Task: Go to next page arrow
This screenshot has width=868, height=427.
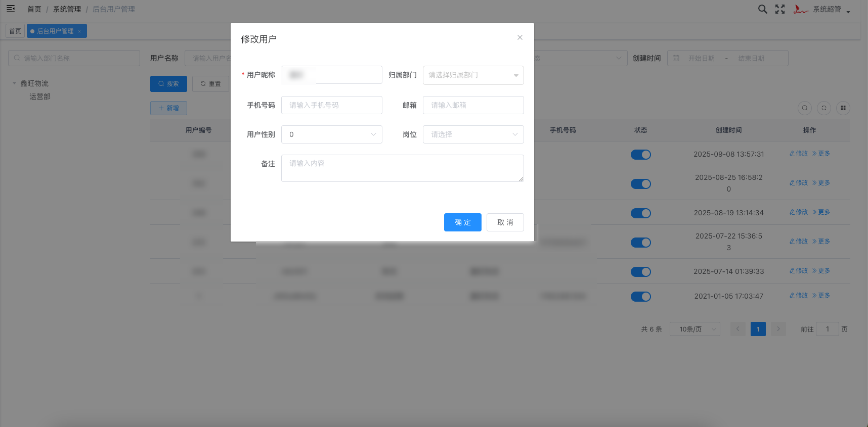Action: point(778,329)
